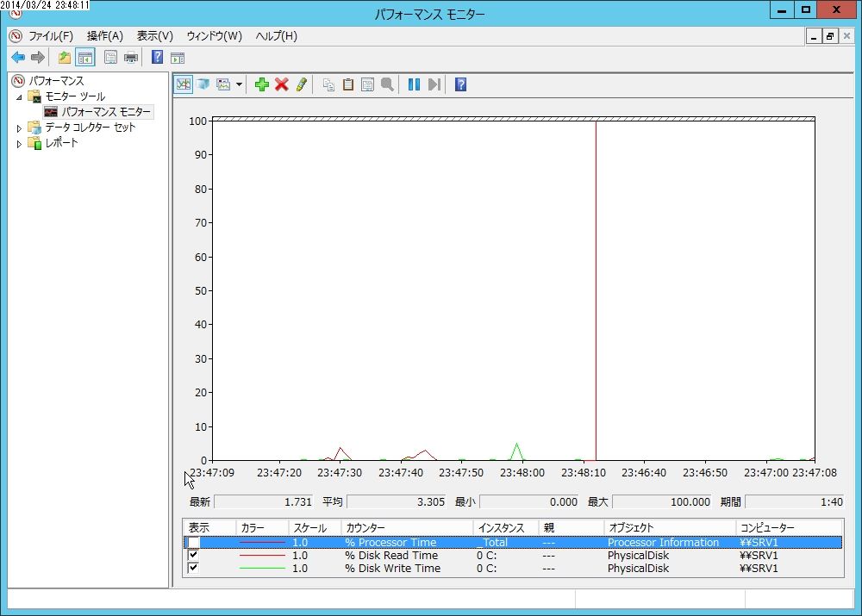Click the Up One Level folder icon
Viewport: 862px width, 616px height.
(x=65, y=57)
